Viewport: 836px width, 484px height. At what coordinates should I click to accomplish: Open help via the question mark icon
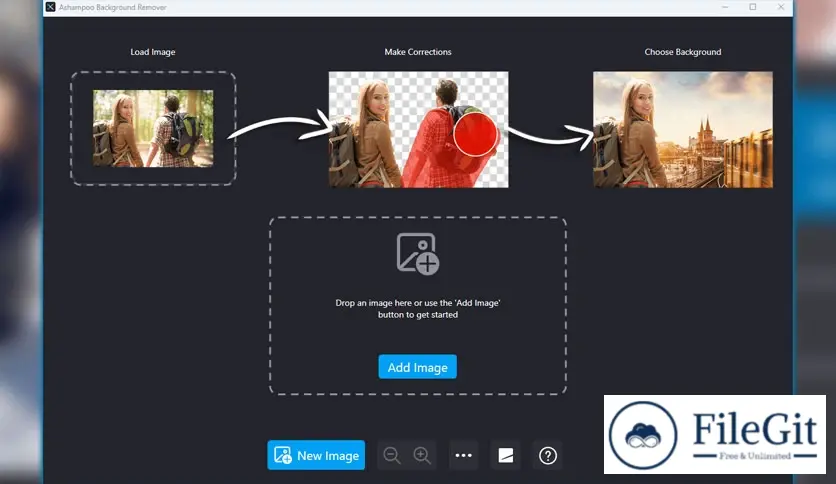point(548,455)
